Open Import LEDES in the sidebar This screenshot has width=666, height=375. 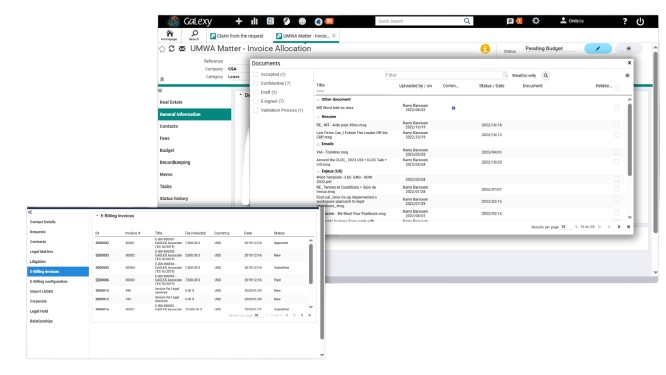pyautogui.click(x=41, y=291)
